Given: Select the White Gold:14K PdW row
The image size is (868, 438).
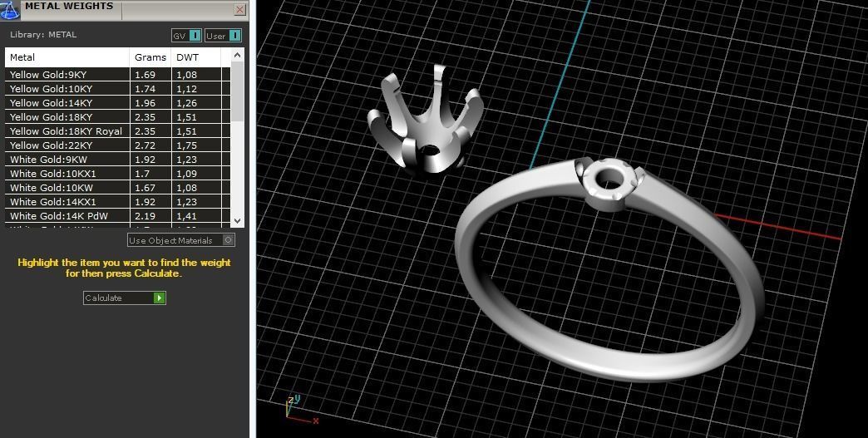Looking at the screenshot, I should coord(117,216).
